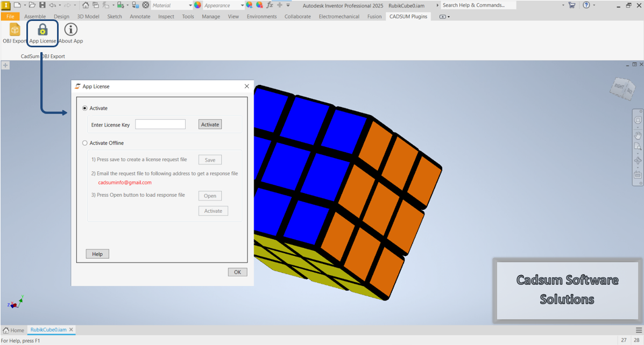This screenshot has height=345, width=644.
Task: Click the Inventor application logo button
Action: (6, 5)
